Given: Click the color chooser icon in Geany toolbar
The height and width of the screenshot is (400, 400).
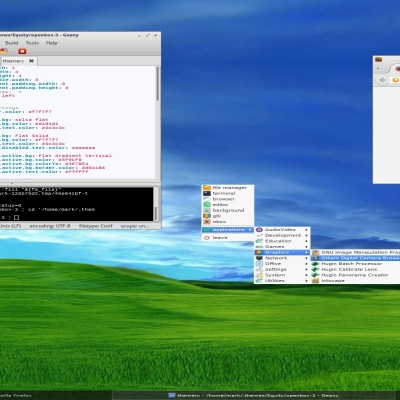Looking at the screenshot, I should pyautogui.click(x=4, y=51).
